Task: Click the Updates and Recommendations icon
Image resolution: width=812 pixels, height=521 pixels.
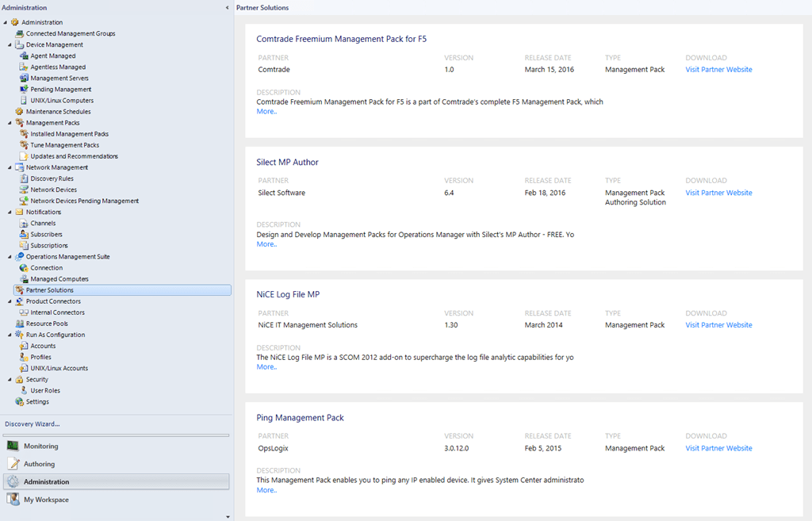Action: click(24, 156)
